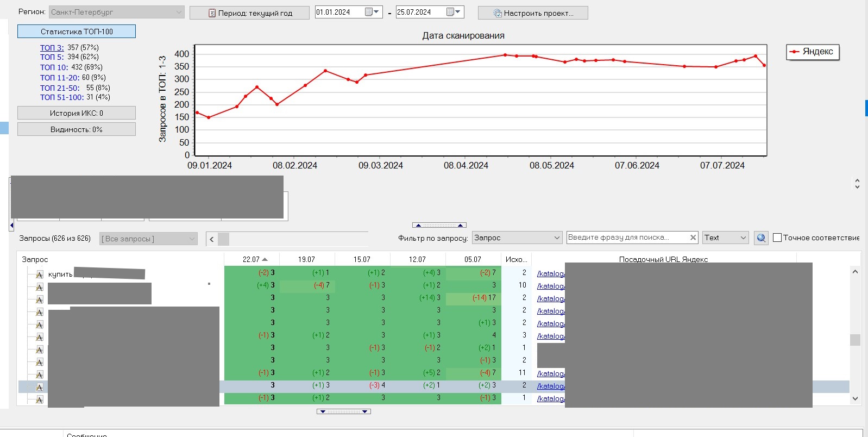
Task: Open the /katalog link in the highlighted row
Action: click(x=551, y=386)
